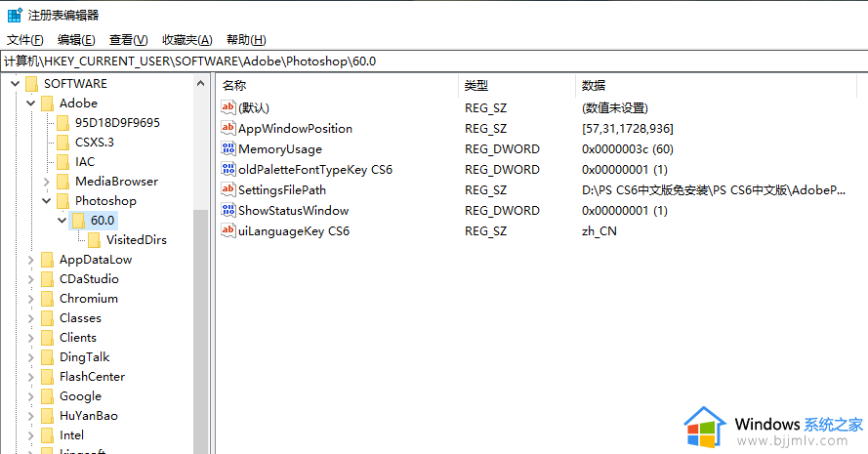Expand the CDaStudio tree node
The width and height of the screenshot is (868, 454).
(31, 279)
